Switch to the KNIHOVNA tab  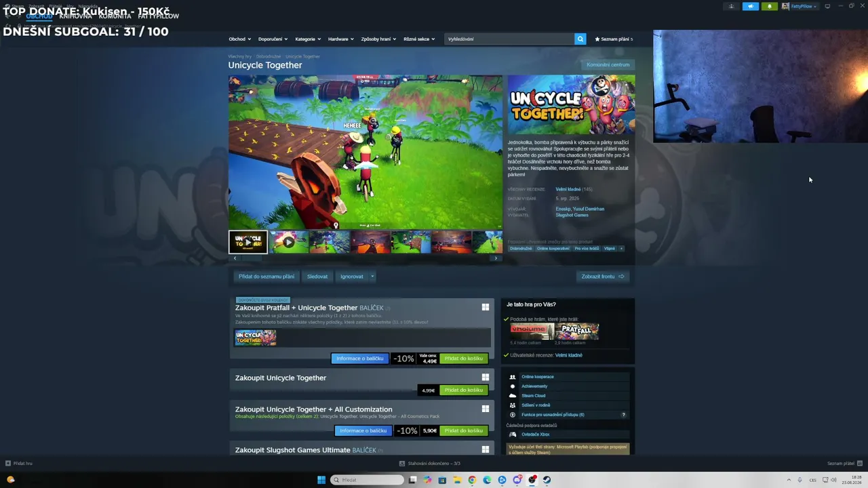tap(75, 16)
